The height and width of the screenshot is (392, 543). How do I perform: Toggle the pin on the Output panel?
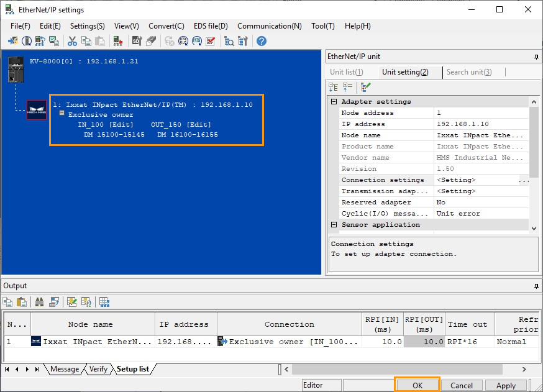[x=537, y=286]
